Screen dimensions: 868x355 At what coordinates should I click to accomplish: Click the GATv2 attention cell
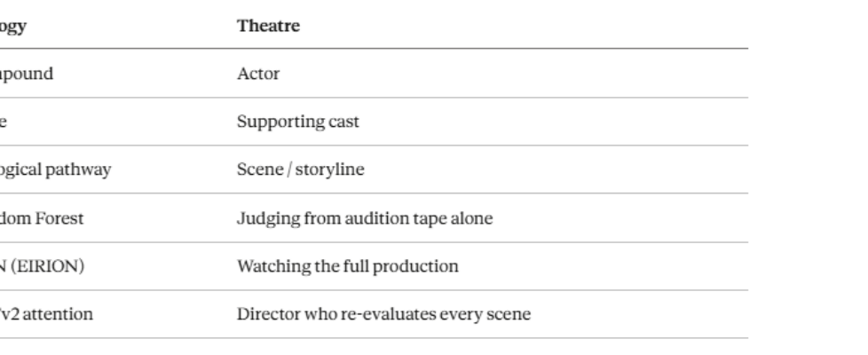(x=44, y=314)
